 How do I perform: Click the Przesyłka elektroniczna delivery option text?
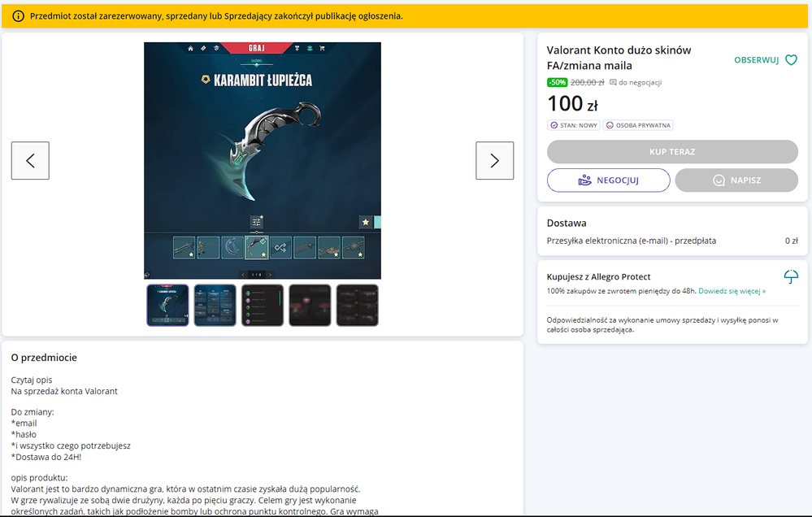coord(632,241)
